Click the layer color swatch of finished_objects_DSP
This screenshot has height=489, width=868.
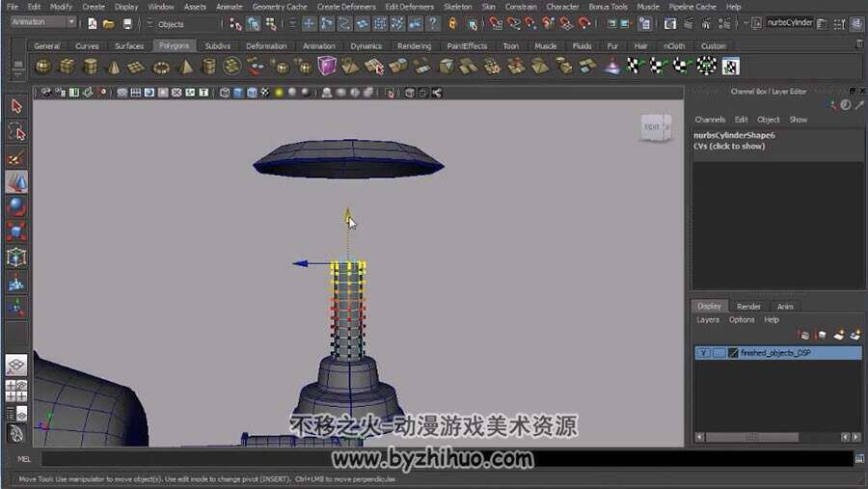733,353
